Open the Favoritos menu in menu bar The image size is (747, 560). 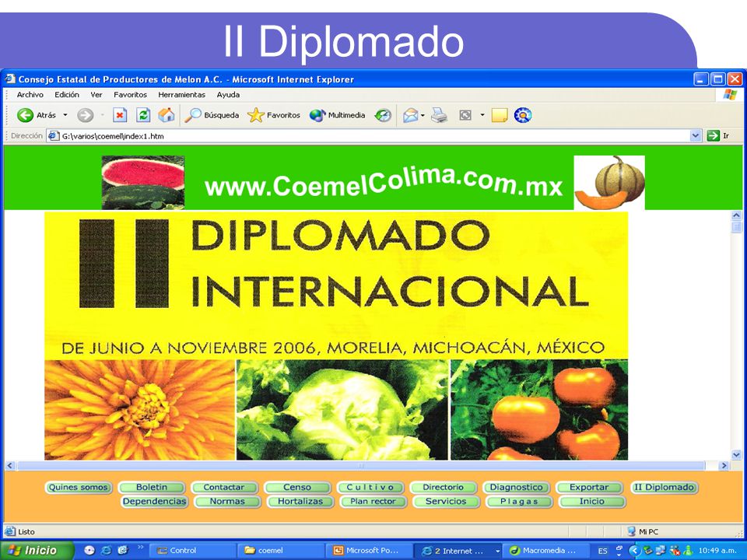click(x=130, y=95)
